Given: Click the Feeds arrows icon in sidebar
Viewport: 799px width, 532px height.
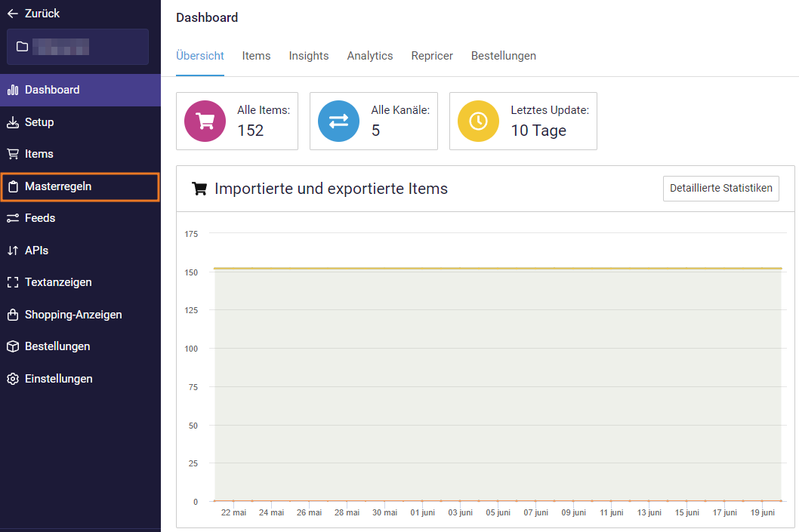Looking at the screenshot, I should click(12, 218).
